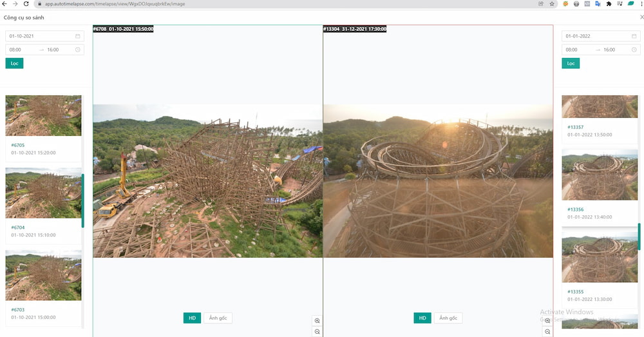
Task: Reload the page with the refresh icon
Action: pos(26,4)
